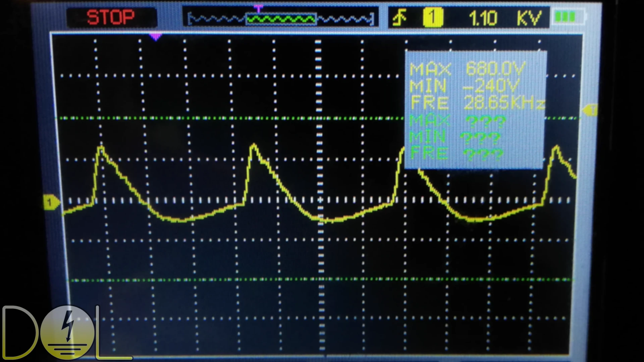Click the green MIN ??? channel 2 reading

pyautogui.click(x=455, y=137)
